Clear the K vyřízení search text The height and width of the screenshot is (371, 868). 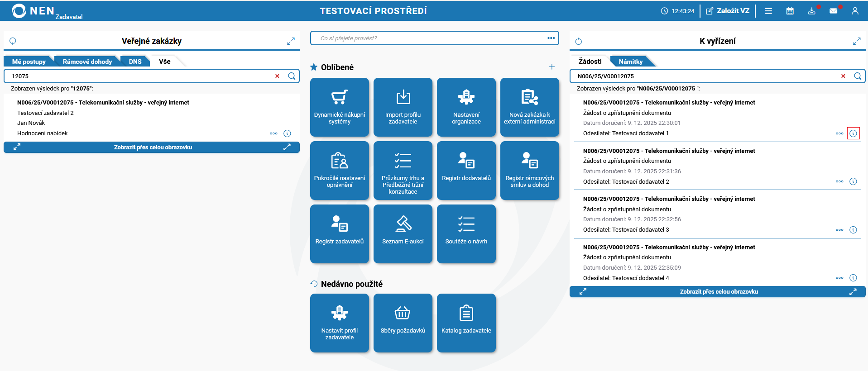pos(843,76)
